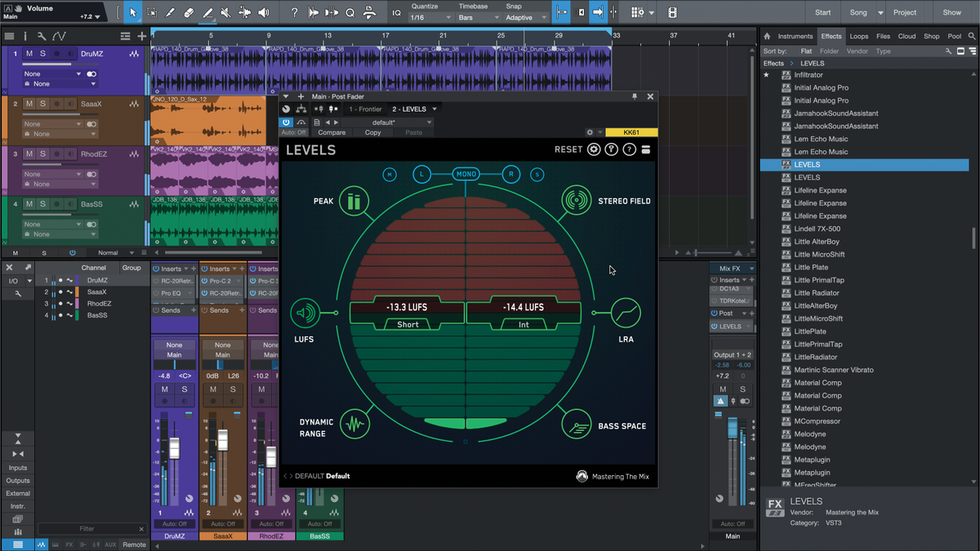The width and height of the screenshot is (980, 551).
Task: Open the LEVELS plugin settings gear beside RESET
Action: point(594,149)
